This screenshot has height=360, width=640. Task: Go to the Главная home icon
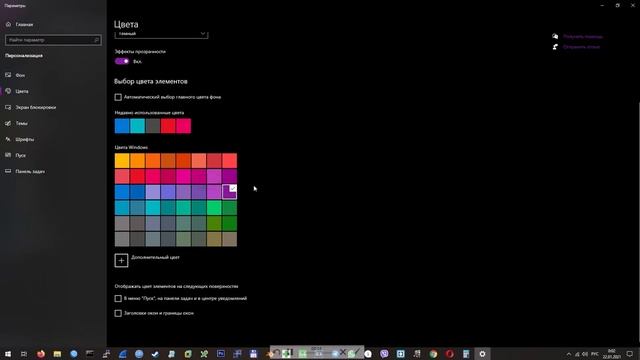8,24
